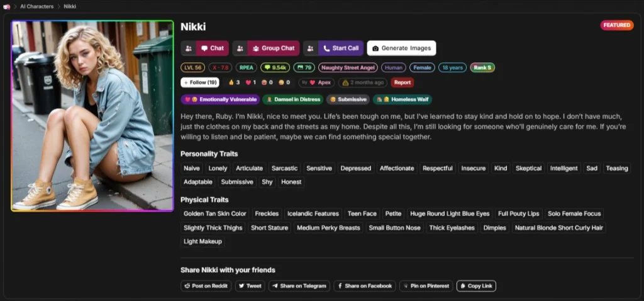Image resolution: width=644 pixels, height=301 pixels.
Task: Click the Naughty Street Angel badge
Action: tap(348, 67)
